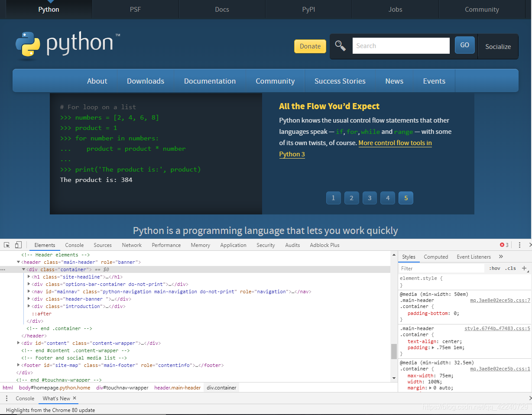This screenshot has height=415, width=532.
Task: Go to PyPI top bar link
Action: click(308, 10)
